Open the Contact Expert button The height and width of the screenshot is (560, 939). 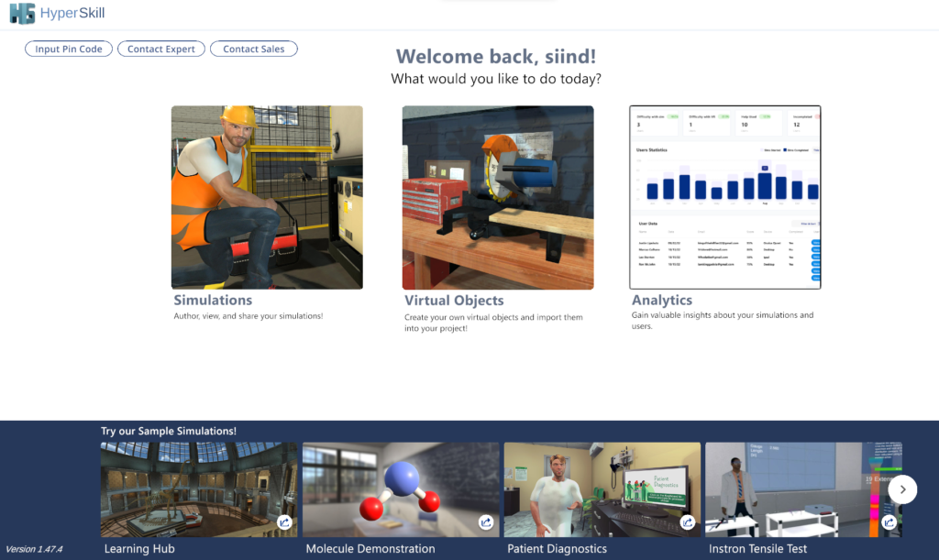(161, 49)
